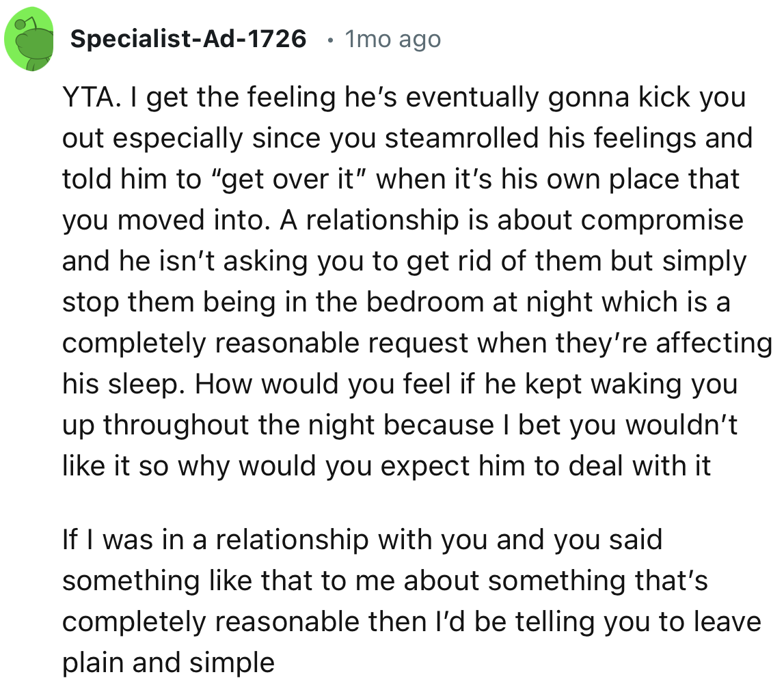
Task: Open the Specialist-Ad-1726 user profile link
Action: coord(188,39)
